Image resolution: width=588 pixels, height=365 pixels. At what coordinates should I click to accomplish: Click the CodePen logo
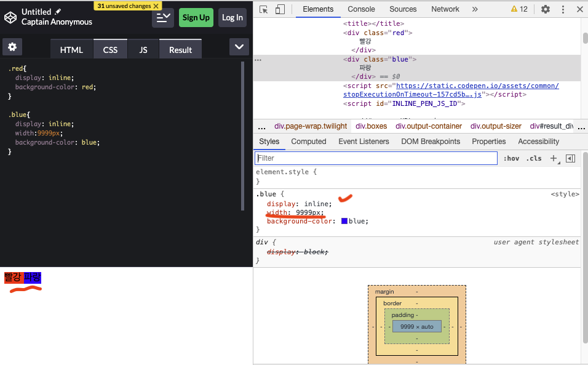(x=10, y=17)
